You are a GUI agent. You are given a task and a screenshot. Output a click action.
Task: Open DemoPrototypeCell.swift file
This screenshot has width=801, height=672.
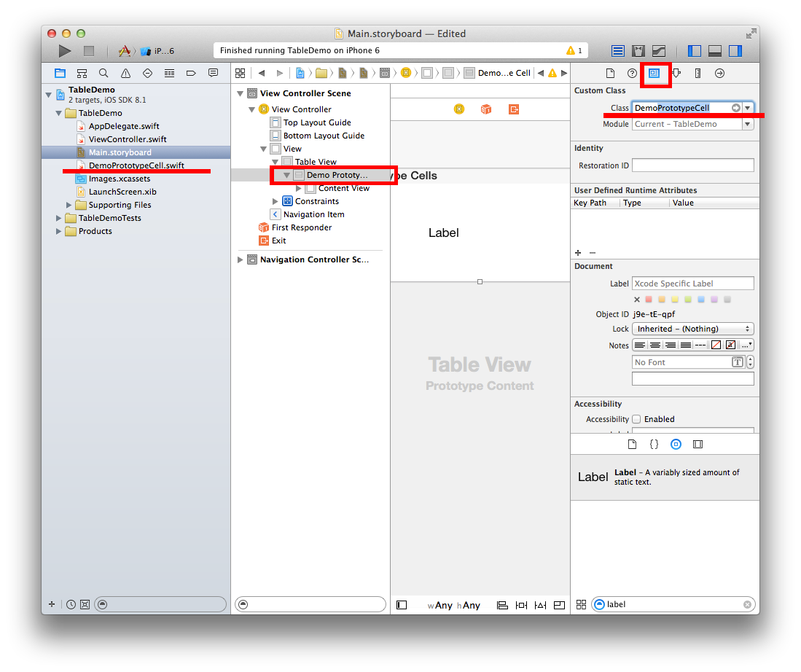[x=136, y=165]
